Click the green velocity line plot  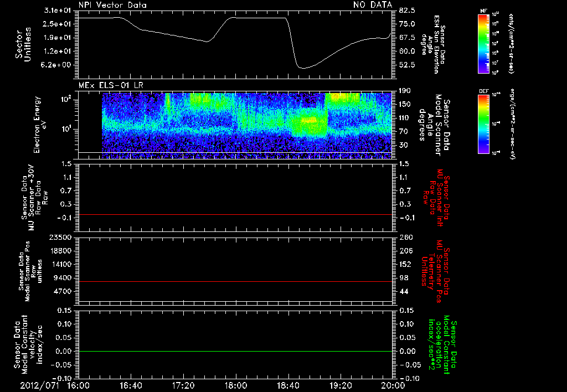(235, 351)
